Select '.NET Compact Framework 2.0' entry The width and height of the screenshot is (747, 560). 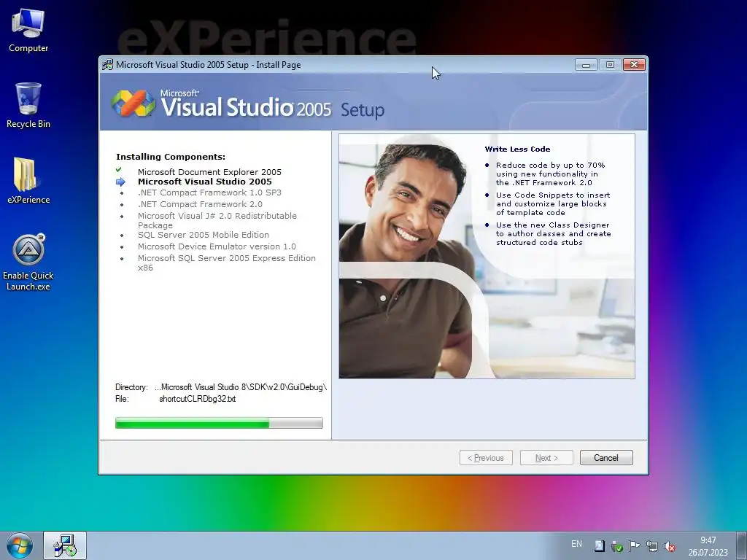click(200, 204)
